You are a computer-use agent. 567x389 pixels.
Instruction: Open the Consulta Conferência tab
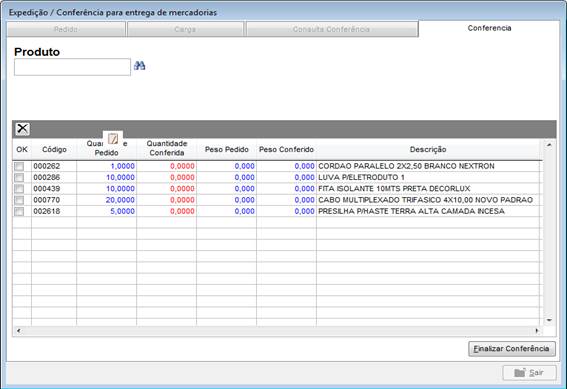point(331,29)
